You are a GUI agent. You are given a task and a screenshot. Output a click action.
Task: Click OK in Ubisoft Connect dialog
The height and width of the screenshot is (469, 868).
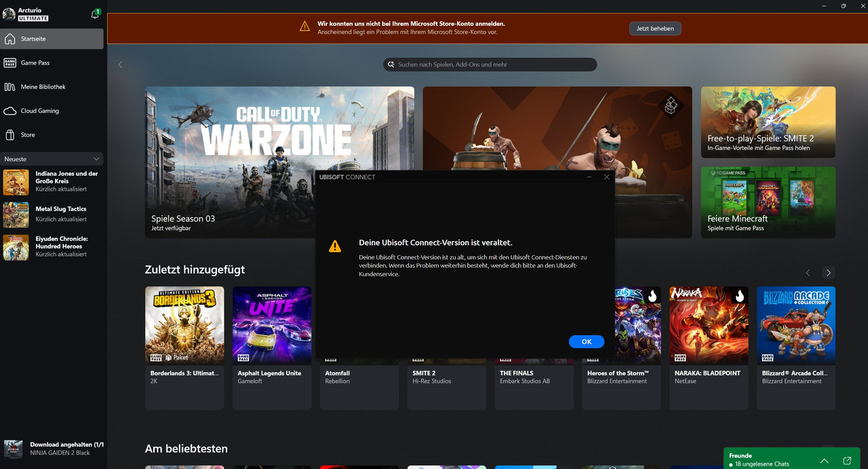coord(587,341)
